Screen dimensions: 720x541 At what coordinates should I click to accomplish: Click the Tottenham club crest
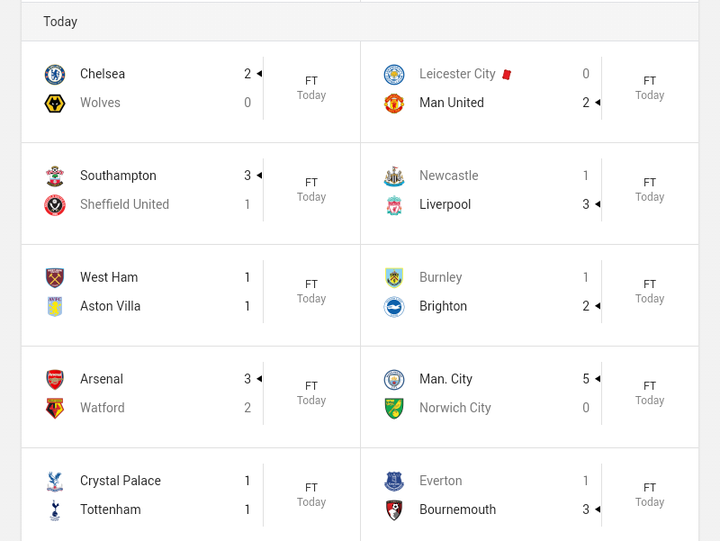coord(55,510)
